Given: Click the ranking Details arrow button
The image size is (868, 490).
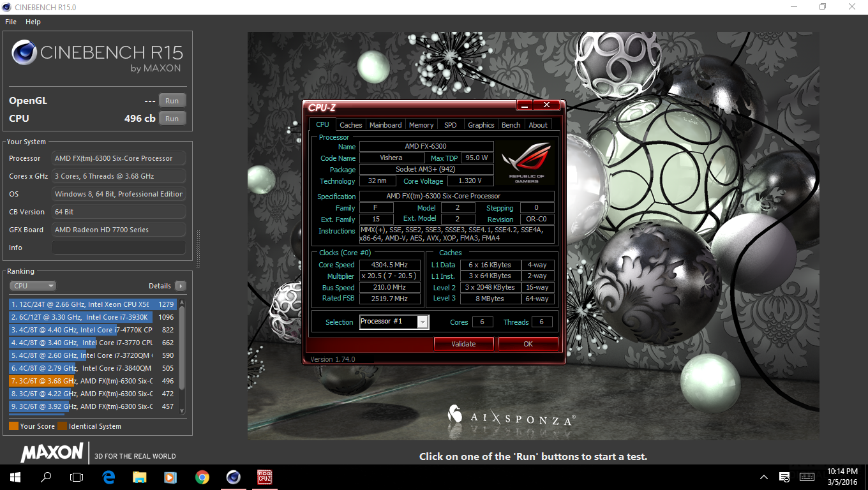Looking at the screenshot, I should 181,286.
